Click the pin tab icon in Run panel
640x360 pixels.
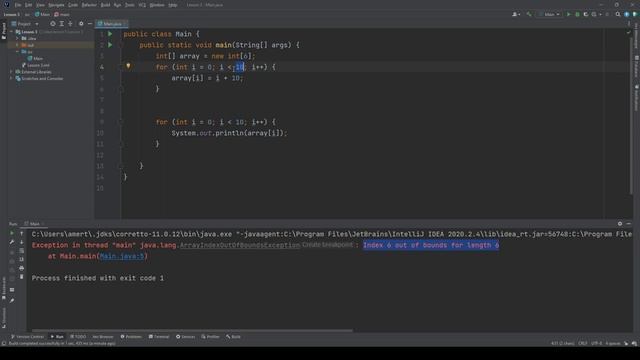pyautogui.click(x=12, y=300)
